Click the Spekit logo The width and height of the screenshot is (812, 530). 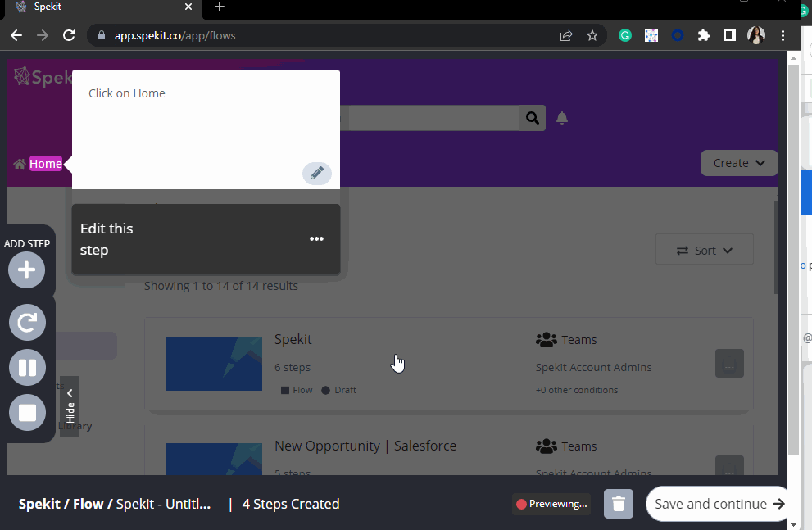pos(43,78)
